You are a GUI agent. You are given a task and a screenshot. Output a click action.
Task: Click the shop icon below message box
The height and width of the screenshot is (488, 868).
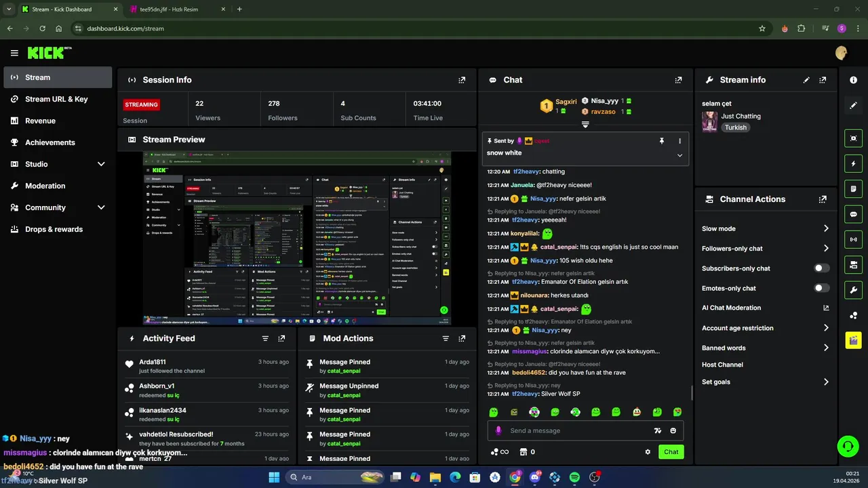(x=523, y=452)
